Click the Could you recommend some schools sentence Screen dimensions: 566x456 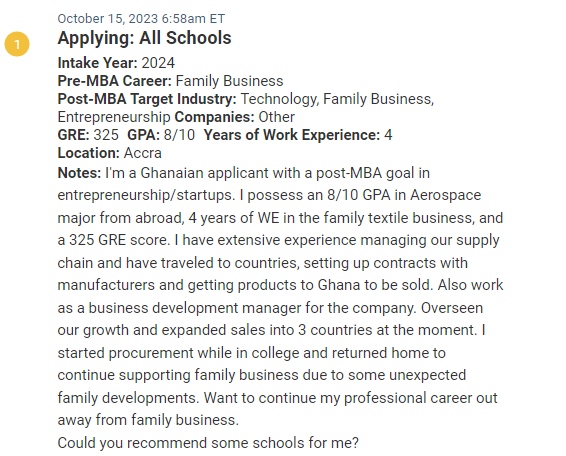[x=208, y=443]
